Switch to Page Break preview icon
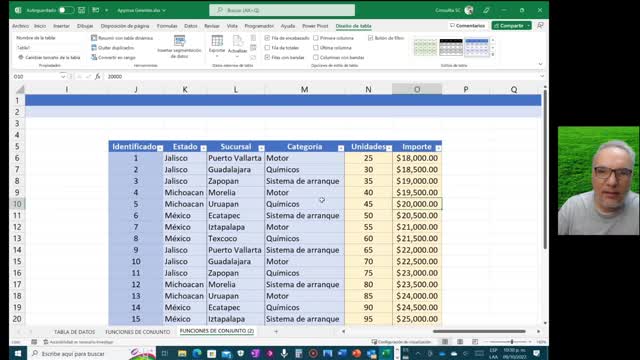 tap(475, 342)
